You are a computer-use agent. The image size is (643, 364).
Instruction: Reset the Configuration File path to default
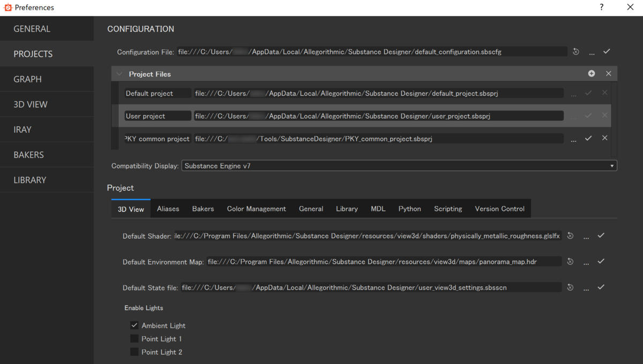click(x=576, y=52)
